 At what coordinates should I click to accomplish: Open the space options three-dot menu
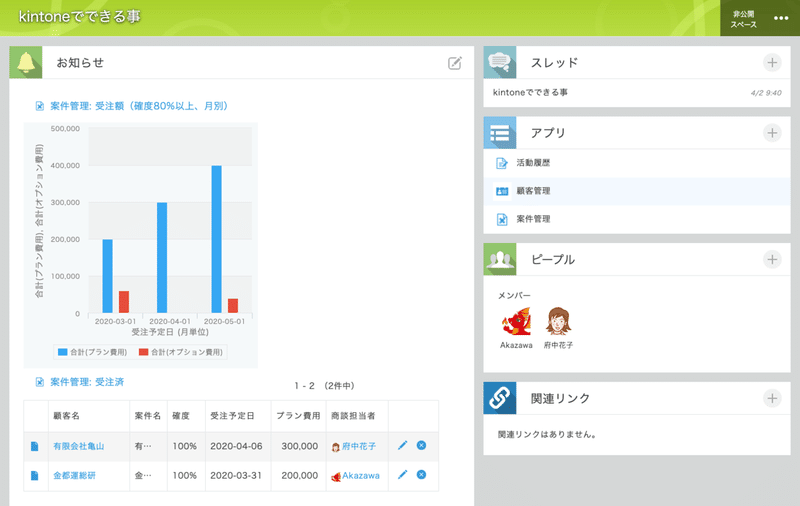[x=781, y=18]
